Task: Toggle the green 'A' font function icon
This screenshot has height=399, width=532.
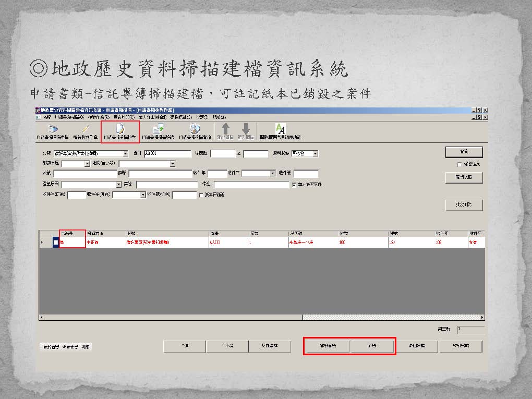Action: [280, 129]
